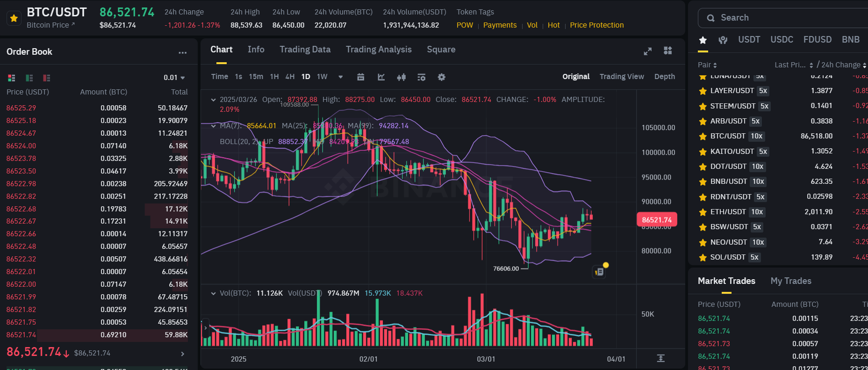Click the POW token tag
The width and height of the screenshot is (868, 370).
pos(465,25)
